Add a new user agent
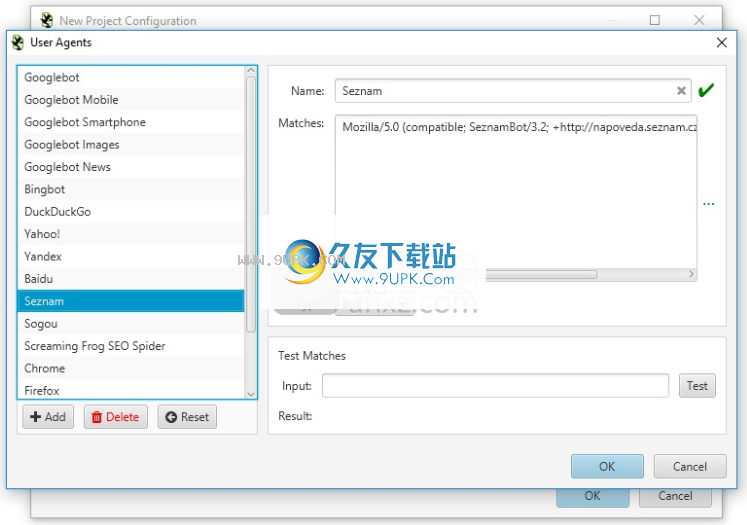This screenshot has height=525, width=747. tap(48, 417)
